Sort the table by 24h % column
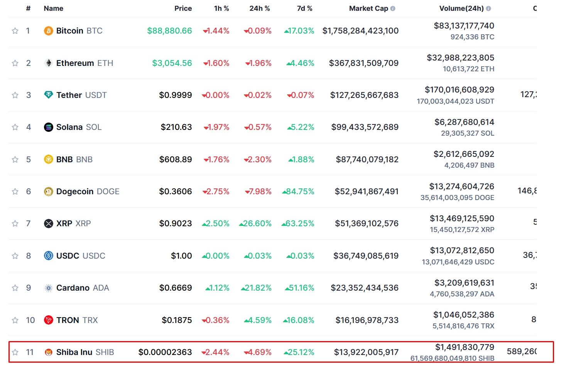The height and width of the screenshot is (365, 588). point(260,8)
